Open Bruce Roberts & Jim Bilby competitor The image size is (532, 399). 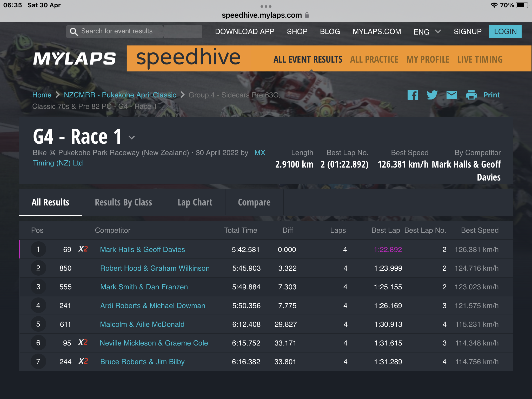142,362
